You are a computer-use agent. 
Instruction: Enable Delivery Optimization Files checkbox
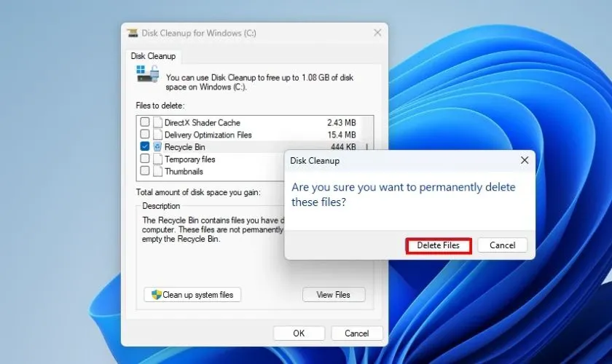coord(145,135)
